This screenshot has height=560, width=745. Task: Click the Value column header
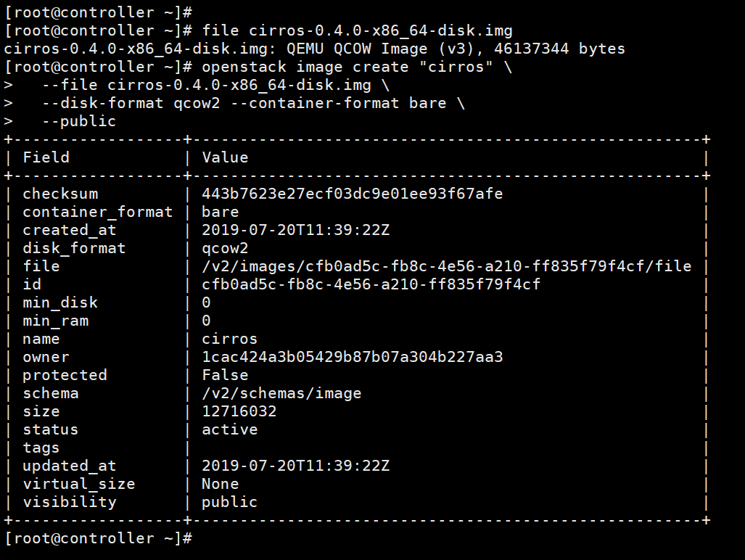pyautogui.click(x=225, y=157)
